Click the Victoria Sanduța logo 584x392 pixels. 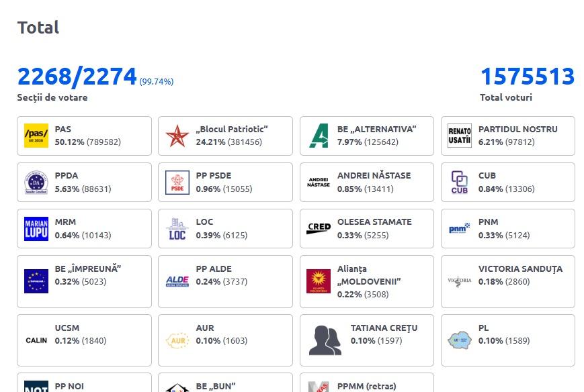click(460, 281)
